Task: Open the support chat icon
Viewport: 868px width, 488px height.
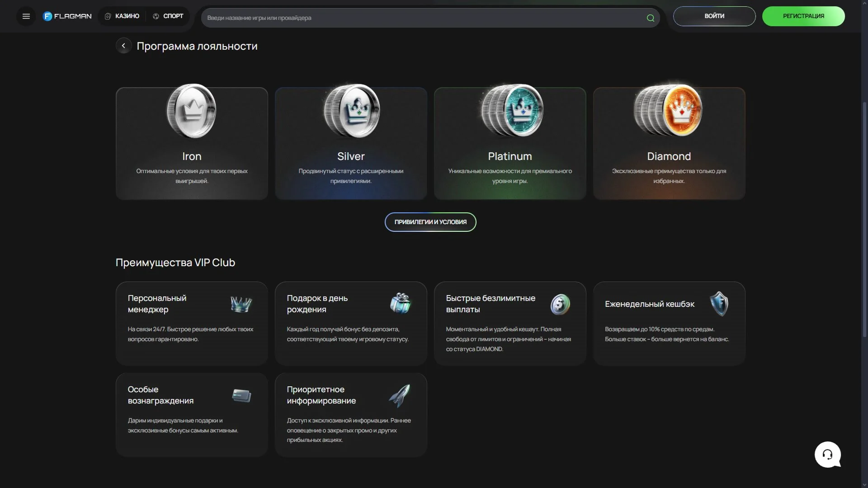Action: point(827,455)
